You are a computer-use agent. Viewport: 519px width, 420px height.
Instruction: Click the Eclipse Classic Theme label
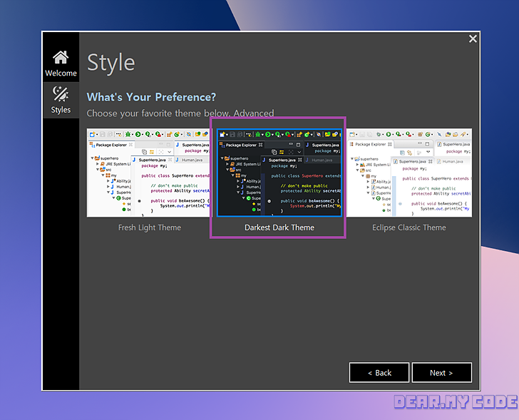[x=409, y=227]
